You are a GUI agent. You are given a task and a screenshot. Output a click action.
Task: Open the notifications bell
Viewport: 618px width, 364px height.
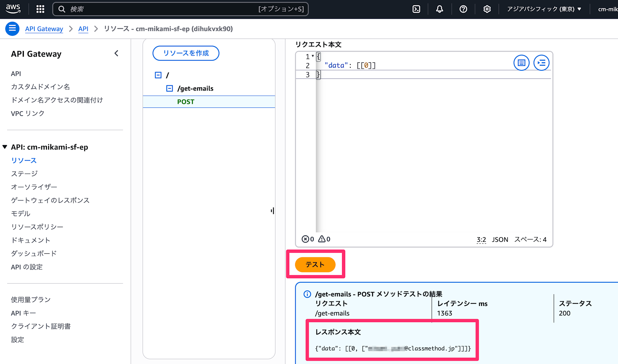click(x=439, y=9)
